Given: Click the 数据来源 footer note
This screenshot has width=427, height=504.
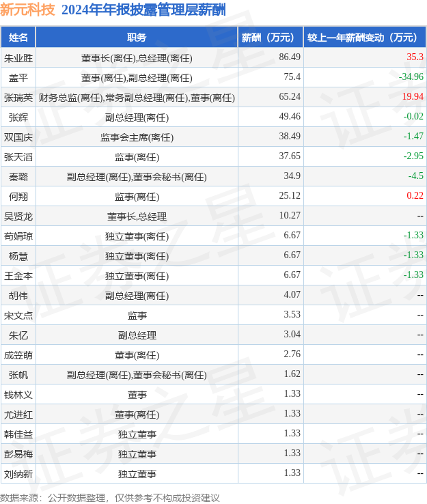Looking at the screenshot, I should coord(109,498).
